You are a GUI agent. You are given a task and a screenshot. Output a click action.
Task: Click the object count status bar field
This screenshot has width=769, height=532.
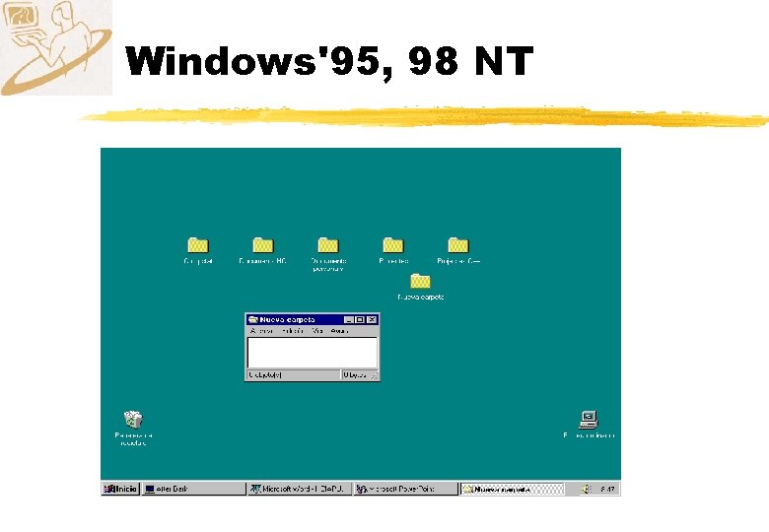pos(293,375)
